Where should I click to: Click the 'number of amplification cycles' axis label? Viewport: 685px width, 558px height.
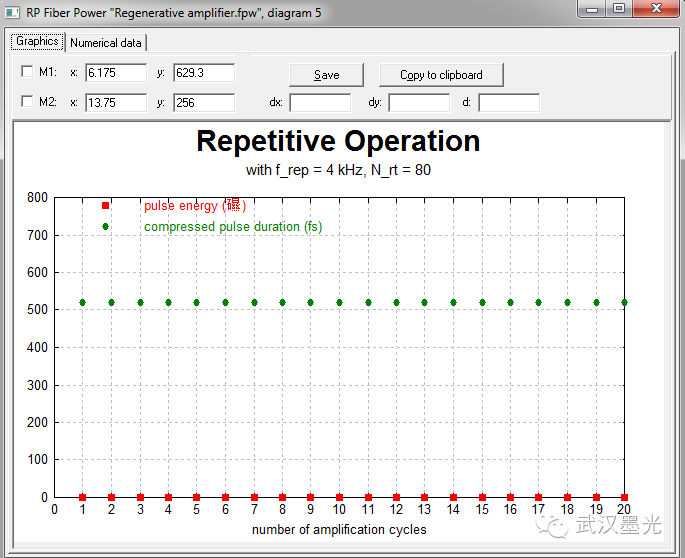click(x=339, y=530)
